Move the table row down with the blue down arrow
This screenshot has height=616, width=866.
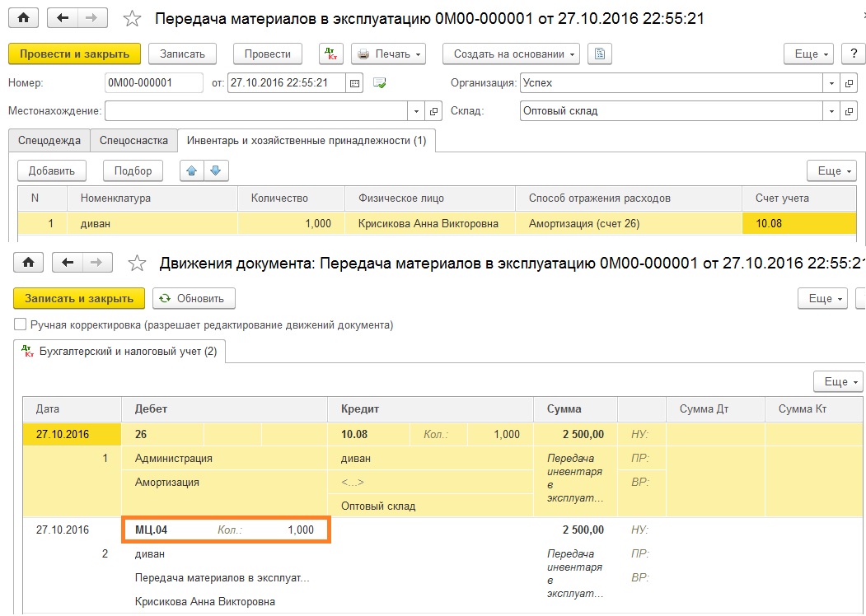tap(216, 171)
